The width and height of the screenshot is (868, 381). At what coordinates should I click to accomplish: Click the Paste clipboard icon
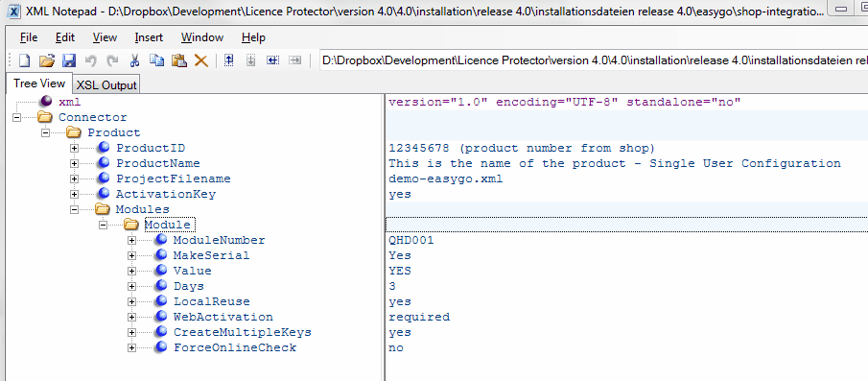tap(178, 60)
